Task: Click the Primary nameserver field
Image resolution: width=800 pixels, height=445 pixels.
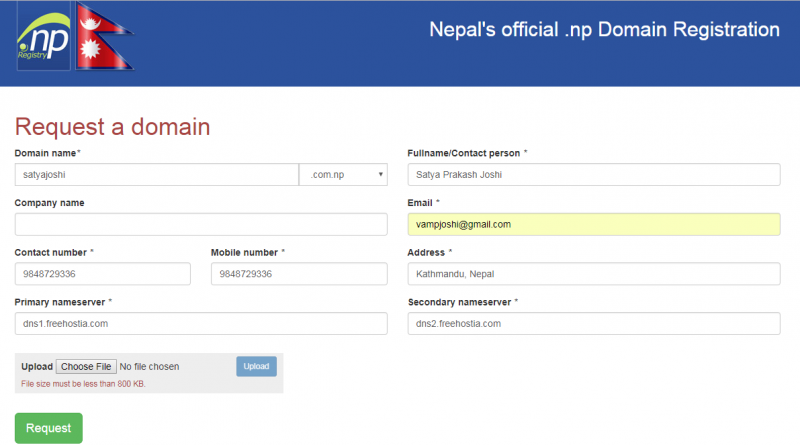Action: [201, 324]
